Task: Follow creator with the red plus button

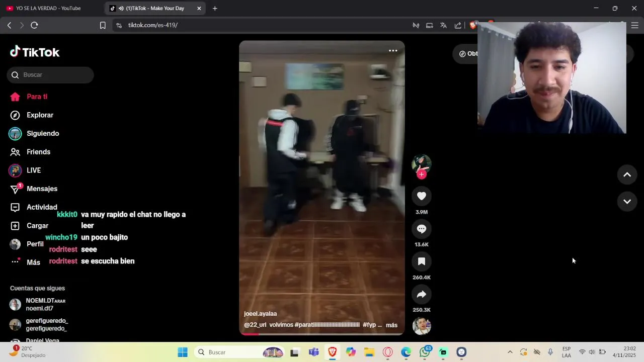Action: point(422,174)
